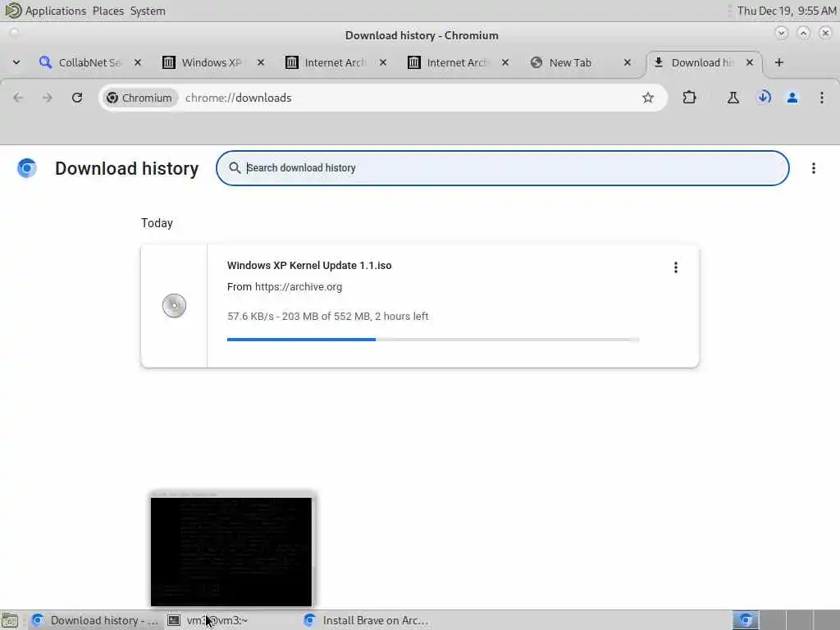Open the Extensions puzzle icon

click(689, 98)
